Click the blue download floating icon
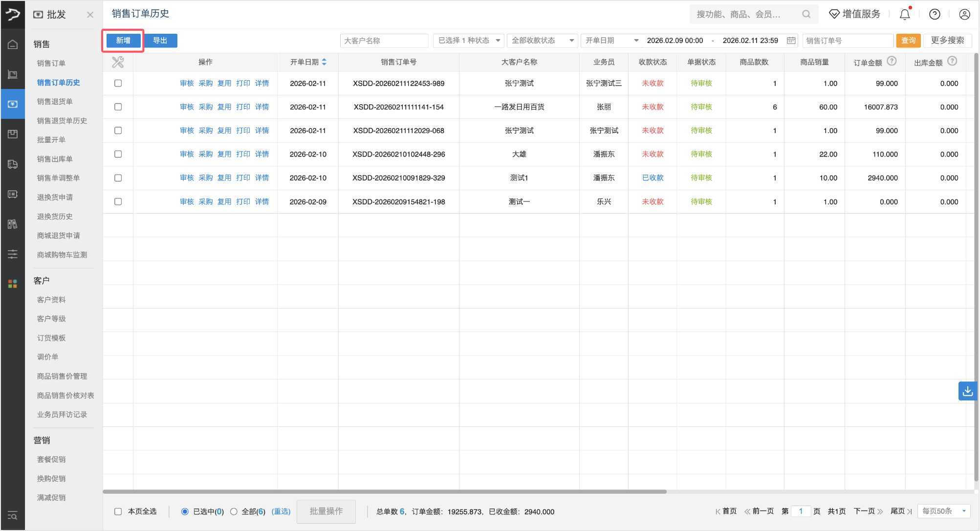 click(x=967, y=391)
